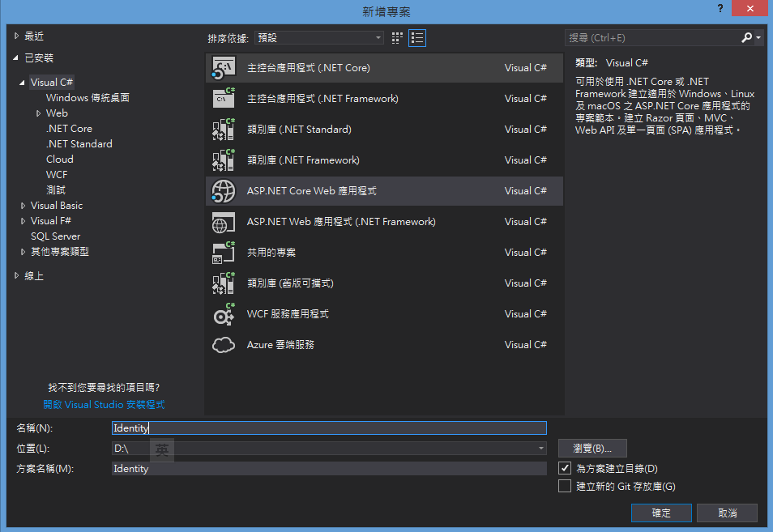773x532 pixels.
Task: Select 主控台應用程式 (.NET Framework) template
Action: pos(384,99)
